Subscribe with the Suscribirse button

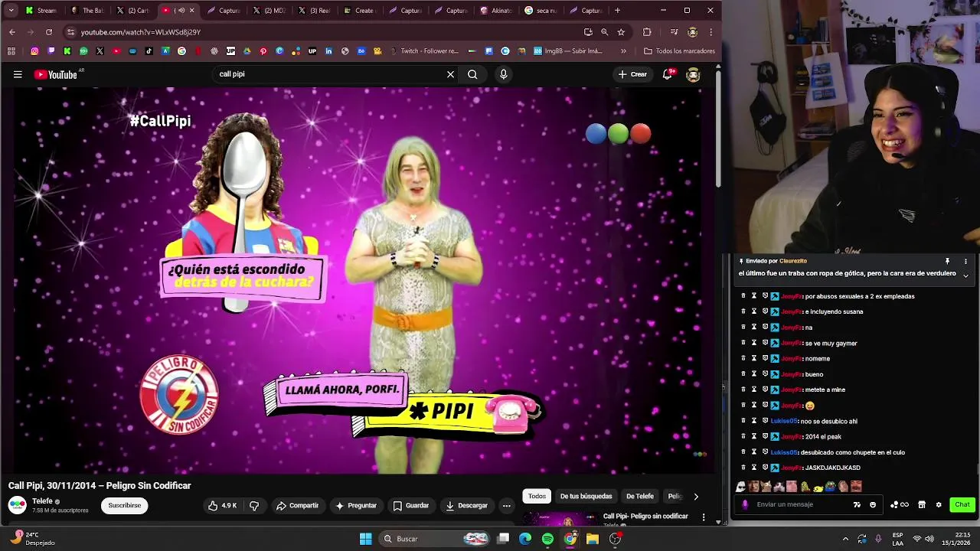tap(125, 506)
